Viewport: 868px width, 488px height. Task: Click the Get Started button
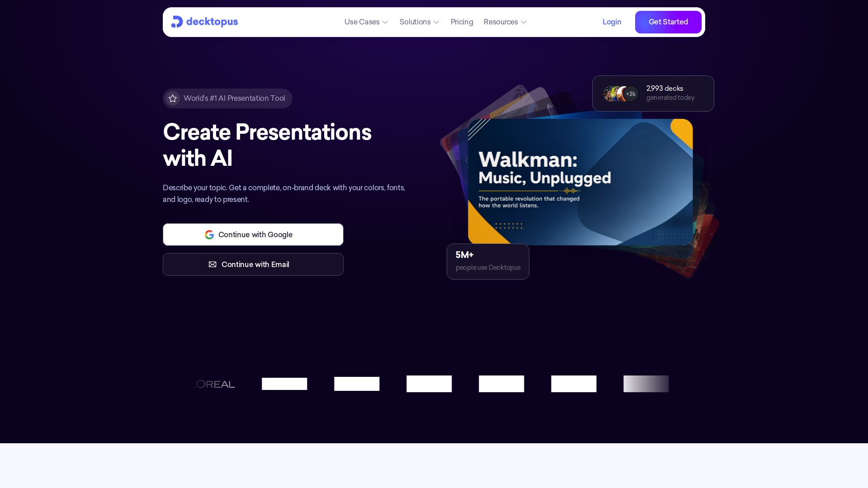tap(668, 22)
